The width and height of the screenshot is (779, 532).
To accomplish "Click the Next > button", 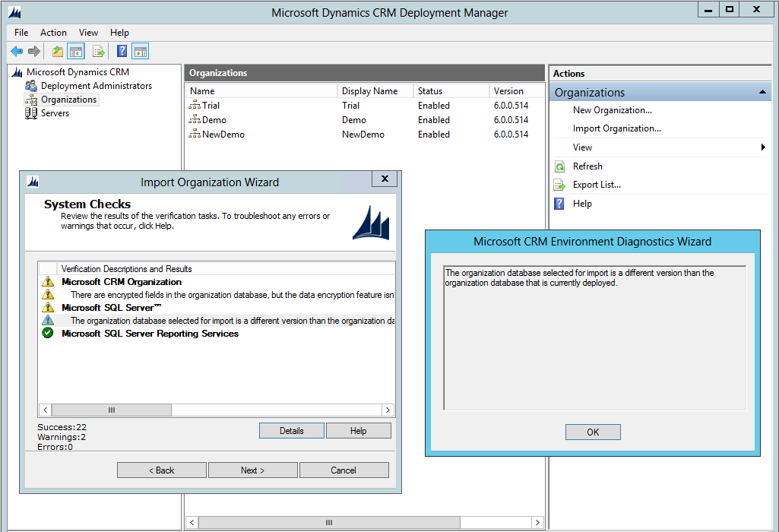I will pyautogui.click(x=252, y=470).
